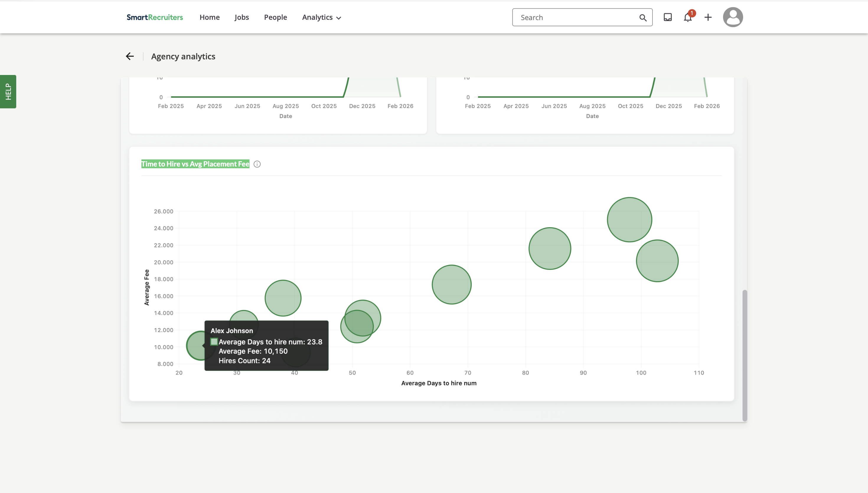
Task: Click the Alex Johnson tooltip name
Action: pos(232,331)
